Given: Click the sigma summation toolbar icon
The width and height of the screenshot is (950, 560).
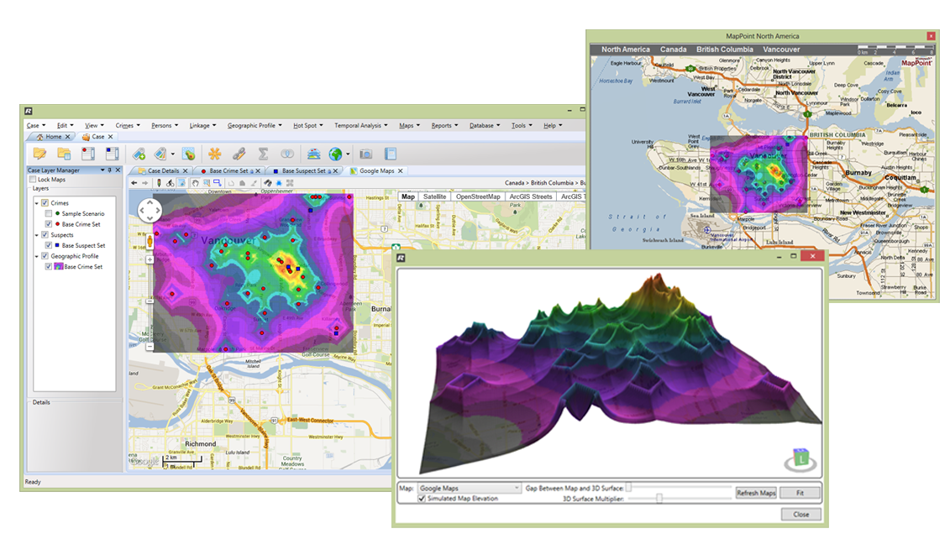Looking at the screenshot, I should (263, 154).
